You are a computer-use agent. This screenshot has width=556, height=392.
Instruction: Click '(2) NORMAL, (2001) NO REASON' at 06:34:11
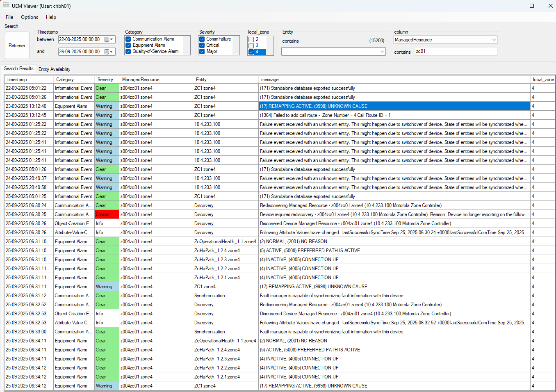point(394,341)
